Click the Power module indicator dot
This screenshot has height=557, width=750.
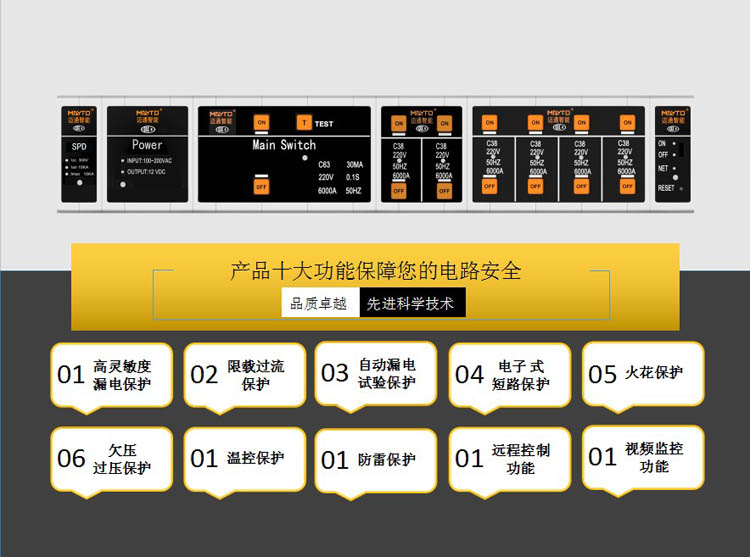click(x=123, y=184)
